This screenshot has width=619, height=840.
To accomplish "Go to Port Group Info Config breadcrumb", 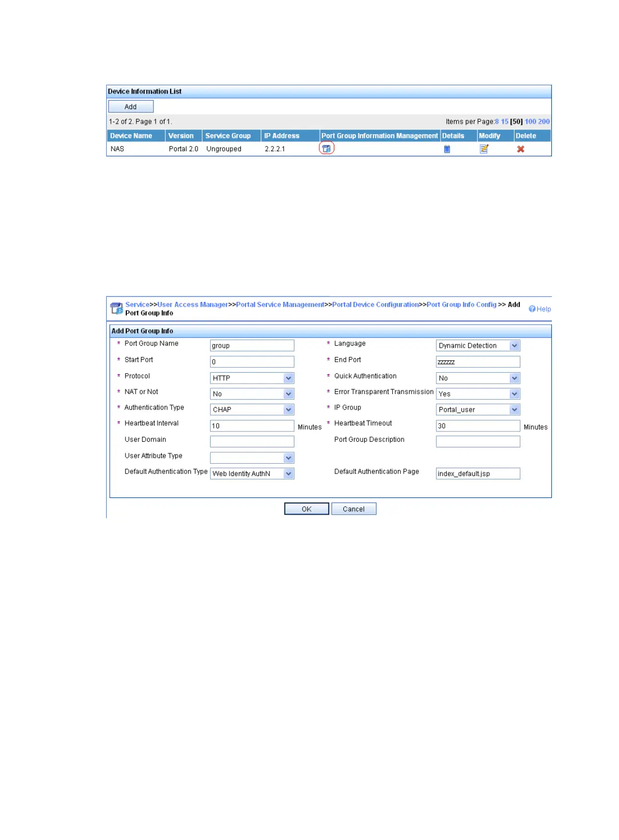I will coord(461,305).
